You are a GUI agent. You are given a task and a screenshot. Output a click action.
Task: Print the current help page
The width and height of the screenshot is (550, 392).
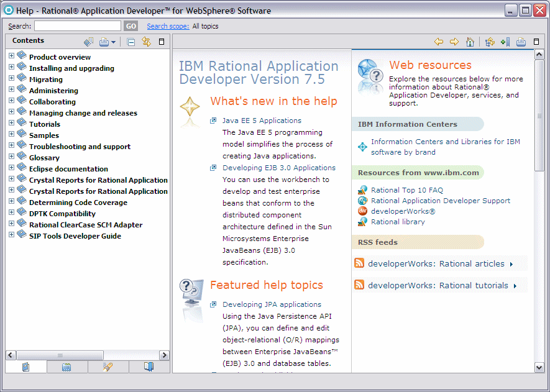click(521, 42)
